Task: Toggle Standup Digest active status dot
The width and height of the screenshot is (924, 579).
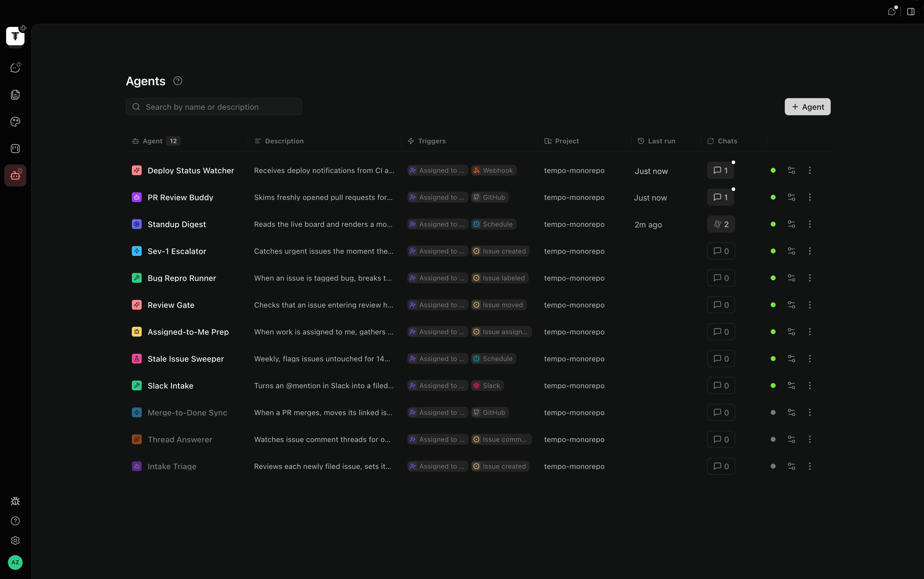Action: [x=773, y=224]
